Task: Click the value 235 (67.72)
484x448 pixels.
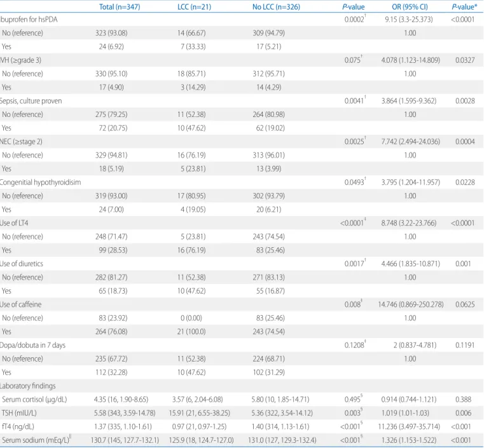Action: [x=111, y=358]
